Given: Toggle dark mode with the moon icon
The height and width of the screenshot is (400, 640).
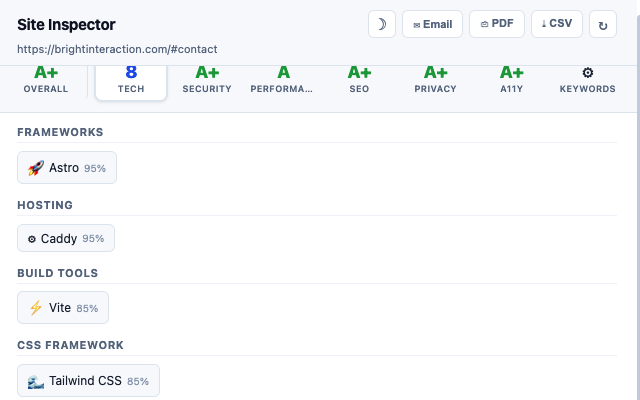Looking at the screenshot, I should click(x=382, y=24).
